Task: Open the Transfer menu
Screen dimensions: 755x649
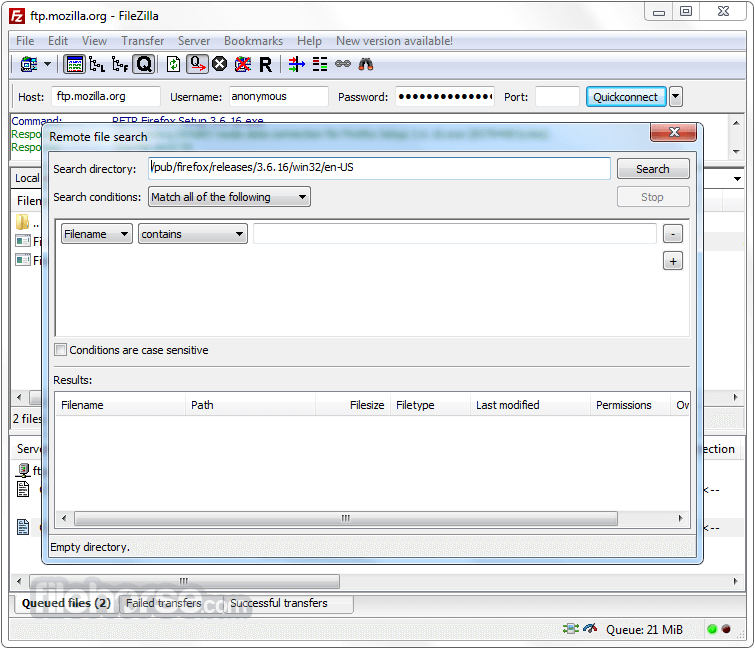Action: tap(143, 41)
